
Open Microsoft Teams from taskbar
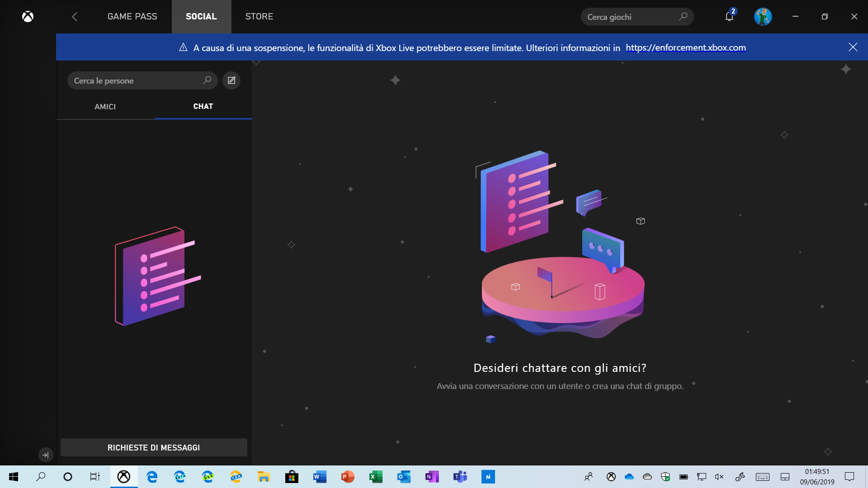pyautogui.click(x=460, y=477)
